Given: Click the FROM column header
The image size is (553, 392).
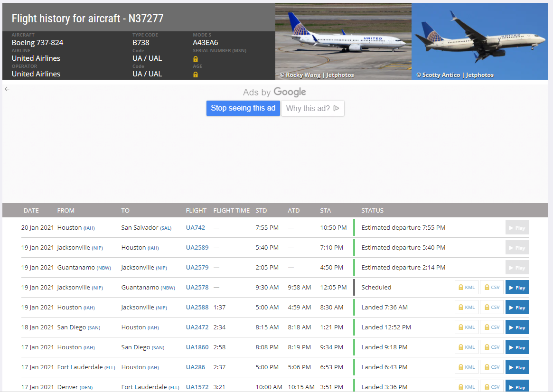Looking at the screenshot, I should point(66,210).
